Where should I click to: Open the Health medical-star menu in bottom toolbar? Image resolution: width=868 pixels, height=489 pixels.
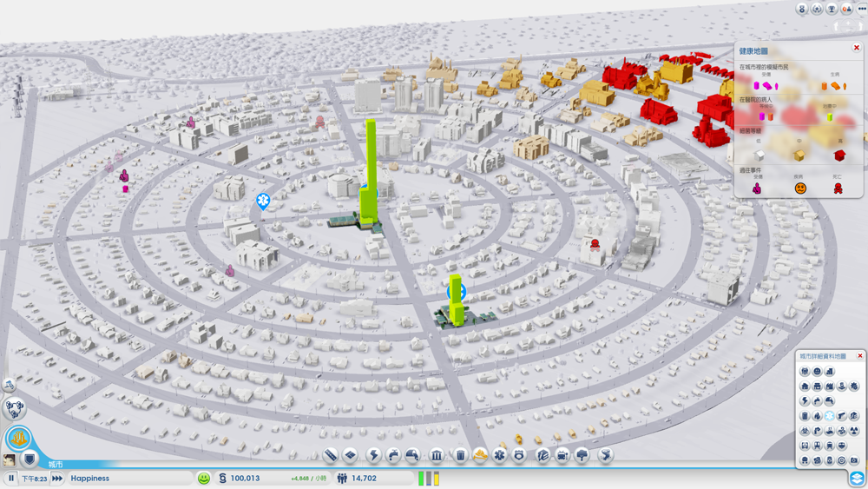499,455
